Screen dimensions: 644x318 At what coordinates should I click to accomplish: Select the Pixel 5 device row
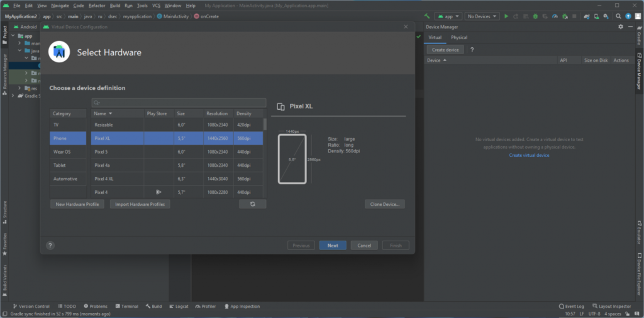(x=177, y=152)
